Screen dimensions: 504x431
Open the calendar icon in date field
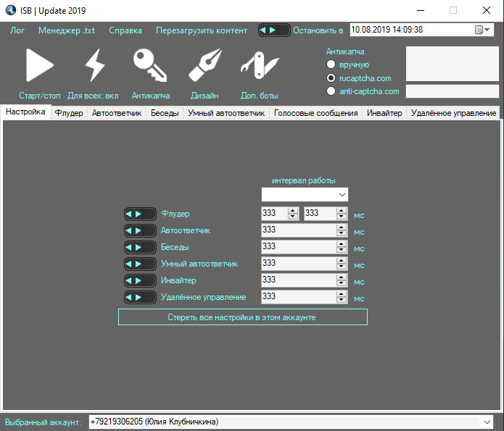(479, 30)
